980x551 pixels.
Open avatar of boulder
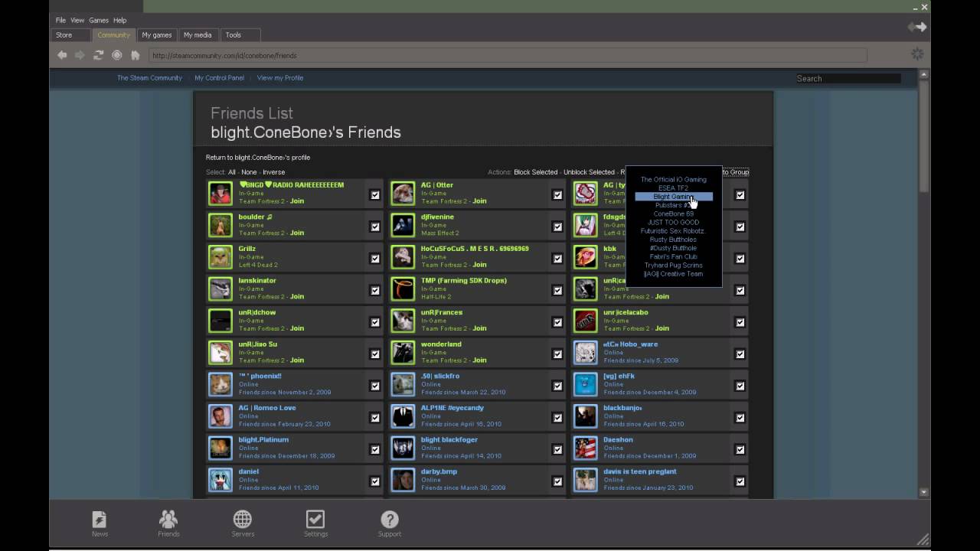pos(220,226)
